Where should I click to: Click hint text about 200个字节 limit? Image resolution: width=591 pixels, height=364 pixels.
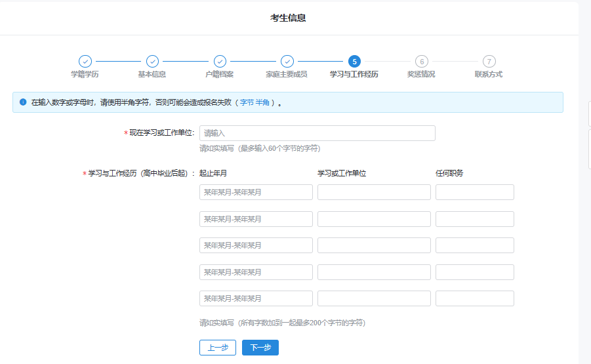(x=282, y=323)
